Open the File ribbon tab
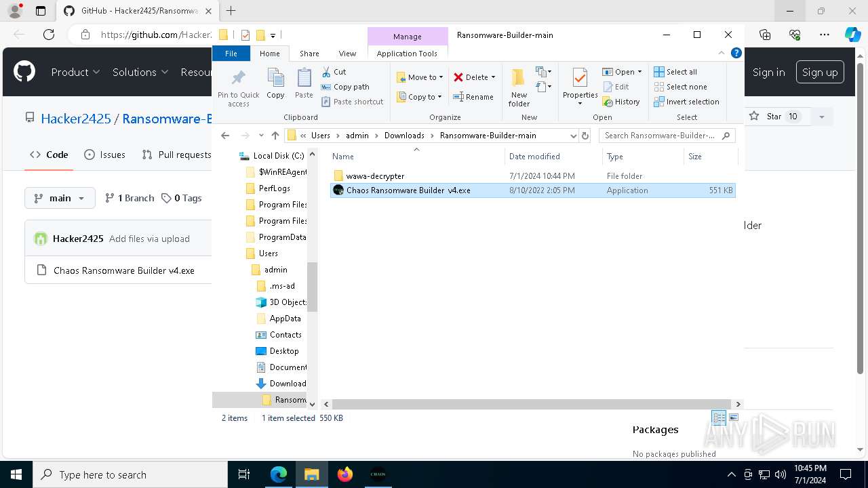Viewport: 868px width, 488px height. click(231, 54)
